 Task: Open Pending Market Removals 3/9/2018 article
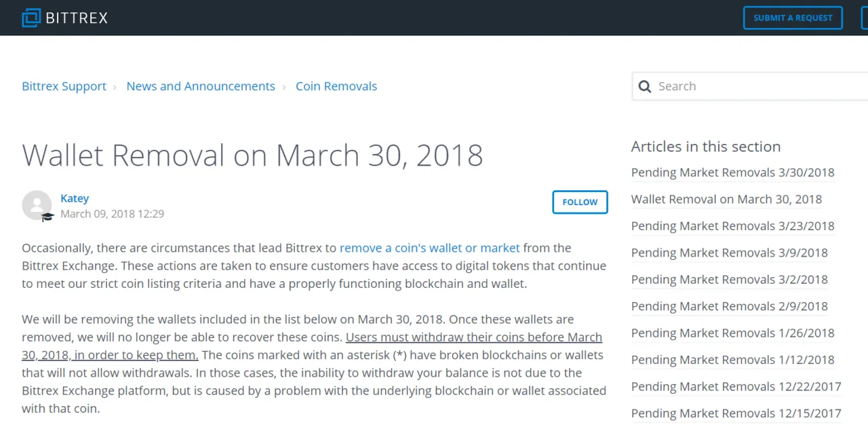729,253
